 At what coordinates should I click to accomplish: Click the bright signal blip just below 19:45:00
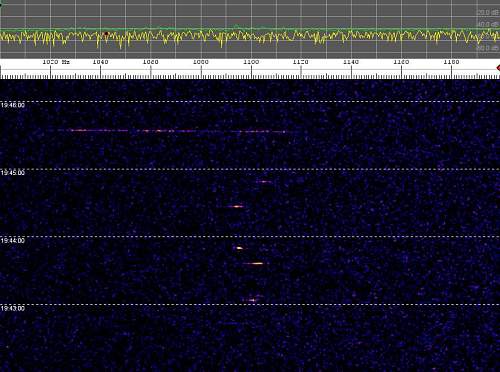click(x=264, y=182)
